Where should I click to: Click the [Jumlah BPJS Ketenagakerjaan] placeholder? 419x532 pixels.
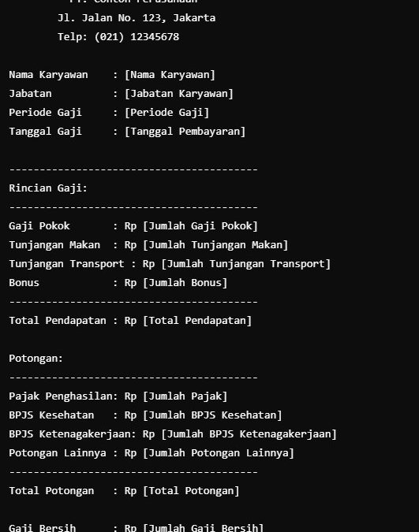(x=249, y=434)
